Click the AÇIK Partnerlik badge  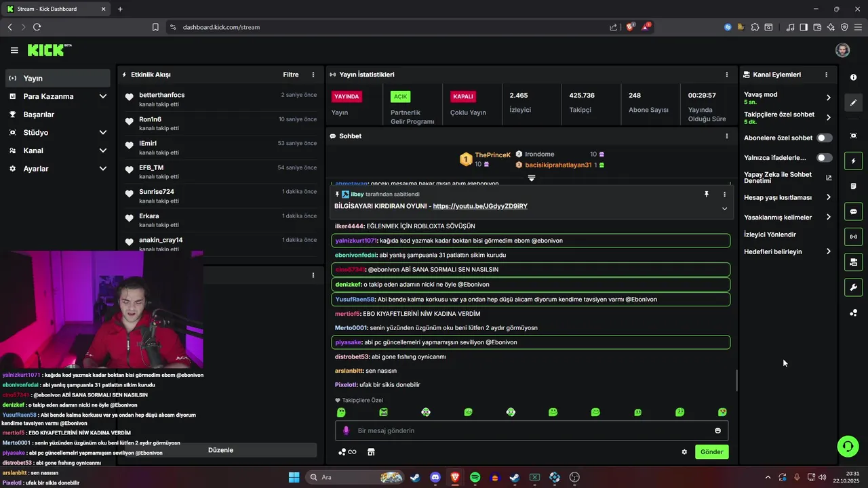[400, 96]
